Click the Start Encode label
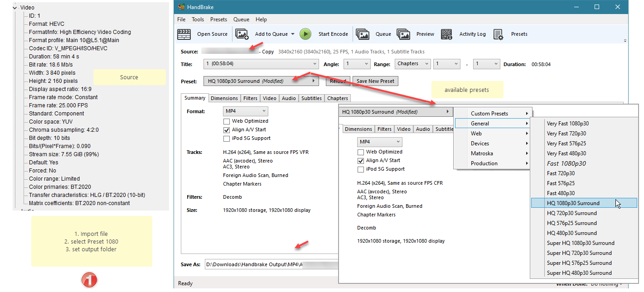The image size is (644, 292). (333, 34)
